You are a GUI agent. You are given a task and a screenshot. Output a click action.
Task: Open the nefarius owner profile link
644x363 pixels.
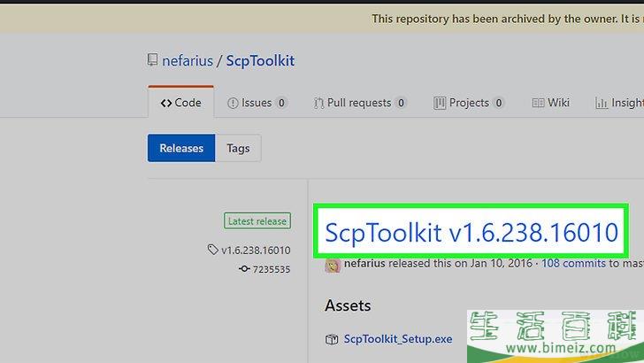click(x=188, y=61)
